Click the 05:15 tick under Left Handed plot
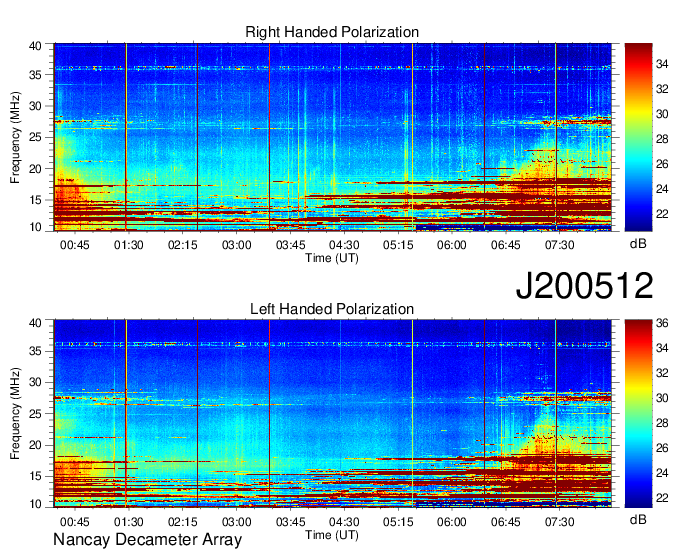 pos(398,521)
